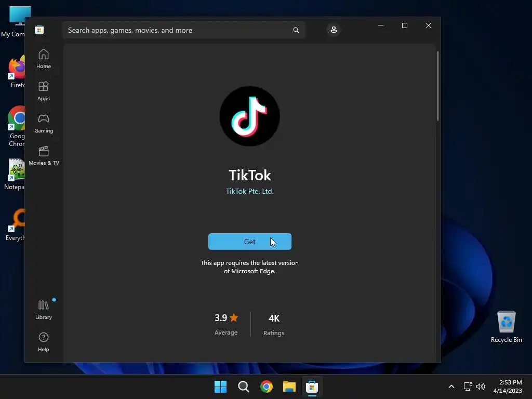Minimize the Microsoft Store window
Screen dimensions: 532x399
tap(381, 25)
